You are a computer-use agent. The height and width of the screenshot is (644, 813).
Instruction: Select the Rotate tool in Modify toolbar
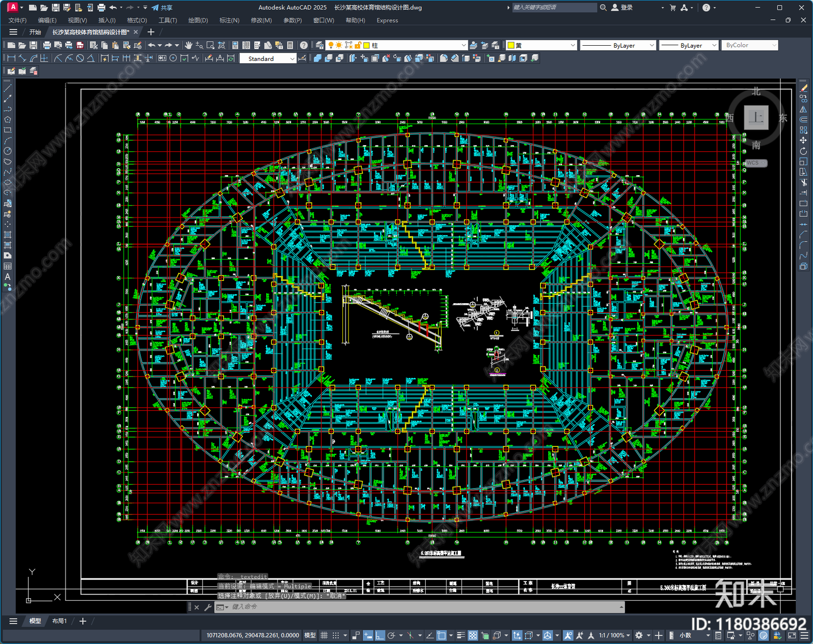(803, 151)
